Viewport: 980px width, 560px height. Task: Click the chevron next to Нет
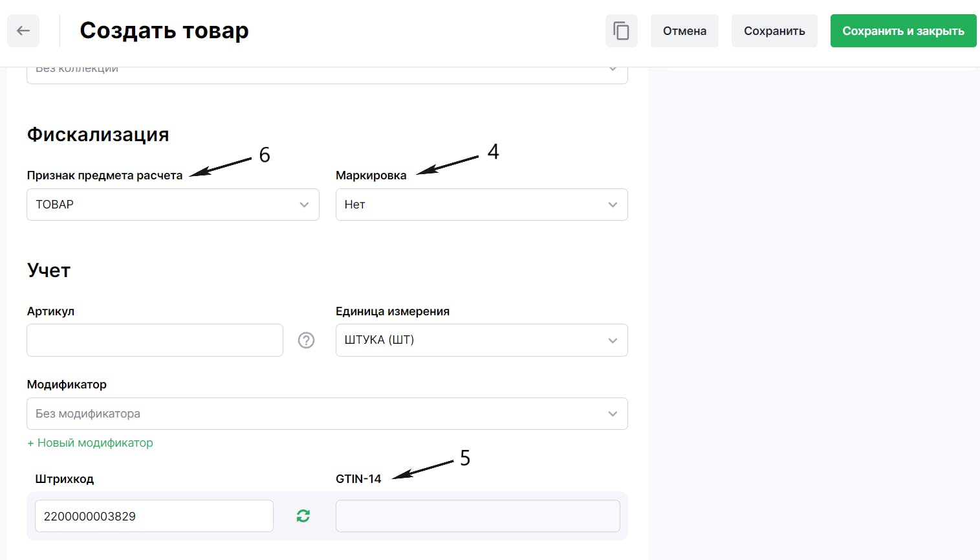point(613,205)
